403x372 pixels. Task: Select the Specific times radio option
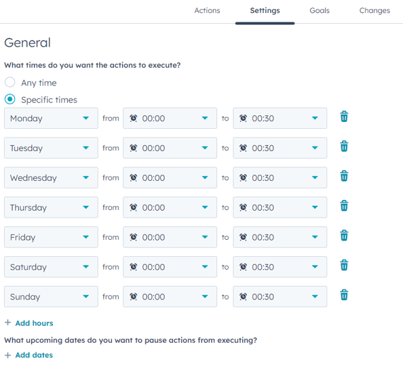click(10, 99)
